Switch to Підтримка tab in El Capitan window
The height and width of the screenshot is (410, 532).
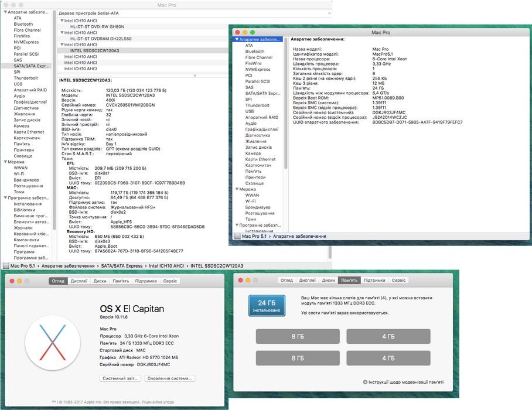(146, 281)
